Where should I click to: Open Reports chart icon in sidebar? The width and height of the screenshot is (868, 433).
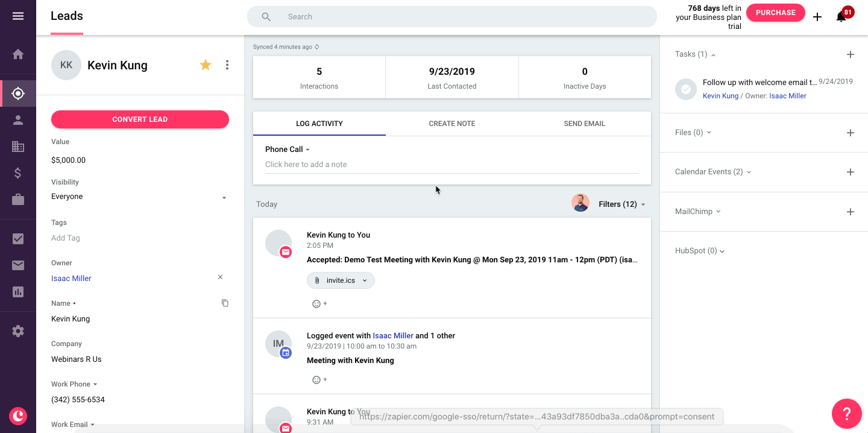[x=18, y=292]
